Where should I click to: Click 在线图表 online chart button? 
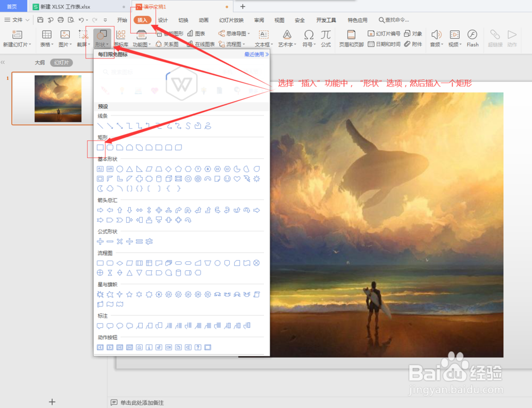click(x=201, y=44)
